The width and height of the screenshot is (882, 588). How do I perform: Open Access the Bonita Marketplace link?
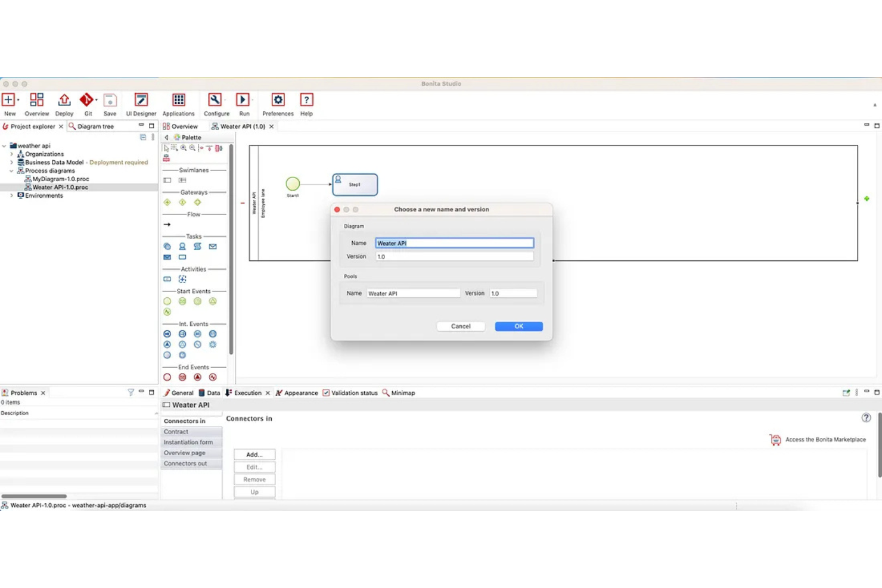click(818, 440)
